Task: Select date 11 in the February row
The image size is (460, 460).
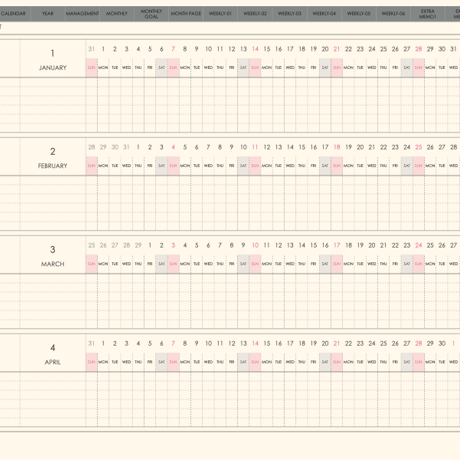Action: tap(255, 147)
